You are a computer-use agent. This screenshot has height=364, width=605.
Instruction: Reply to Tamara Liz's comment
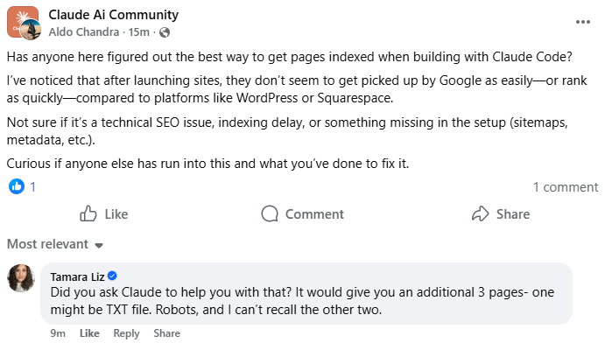pos(126,333)
